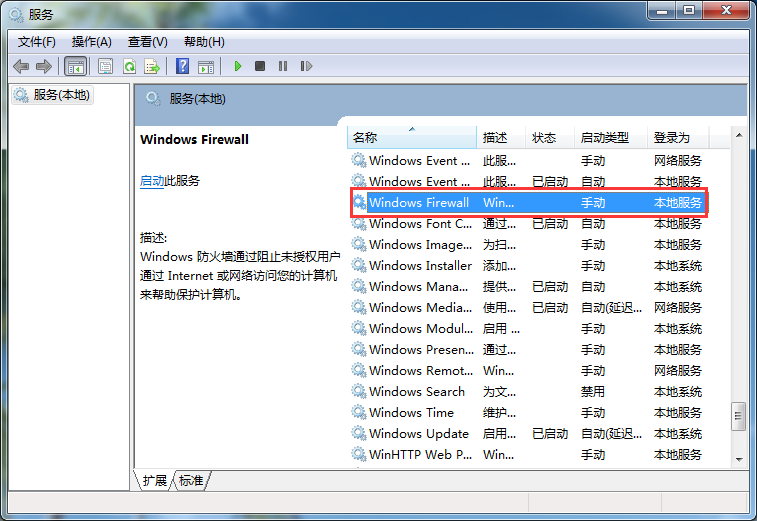Click the scrollbar up arrow
The width and height of the screenshot is (757, 521).
point(739,136)
